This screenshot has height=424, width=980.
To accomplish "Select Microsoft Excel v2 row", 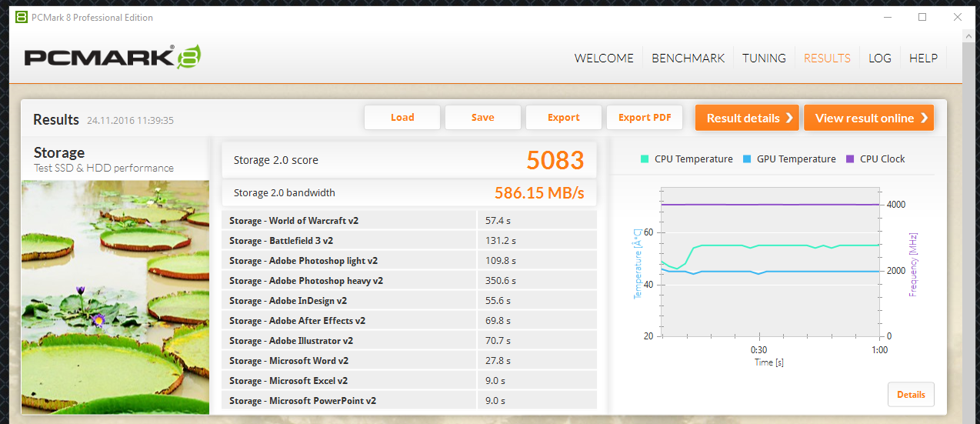I will (x=409, y=381).
